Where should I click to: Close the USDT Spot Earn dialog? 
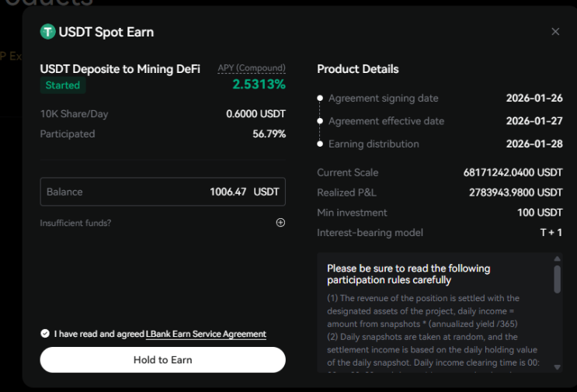[555, 32]
